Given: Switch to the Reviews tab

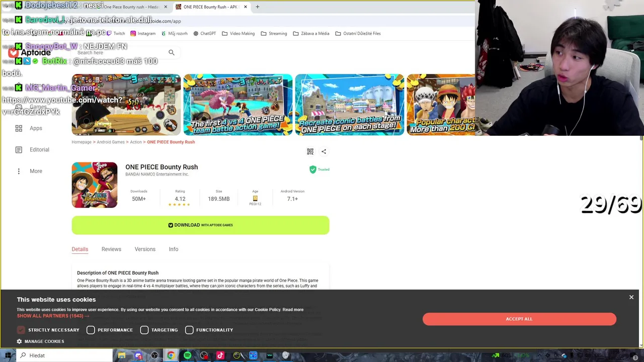Looking at the screenshot, I should [111, 249].
